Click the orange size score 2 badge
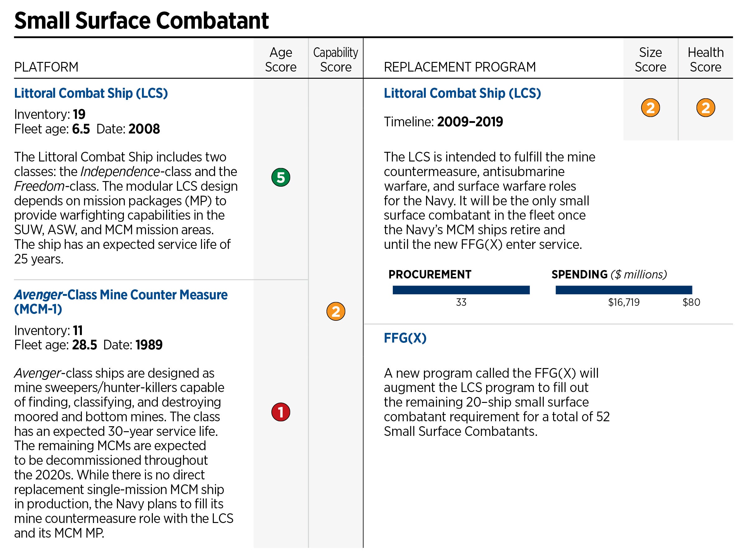The image size is (747, 560). [651, 108]
